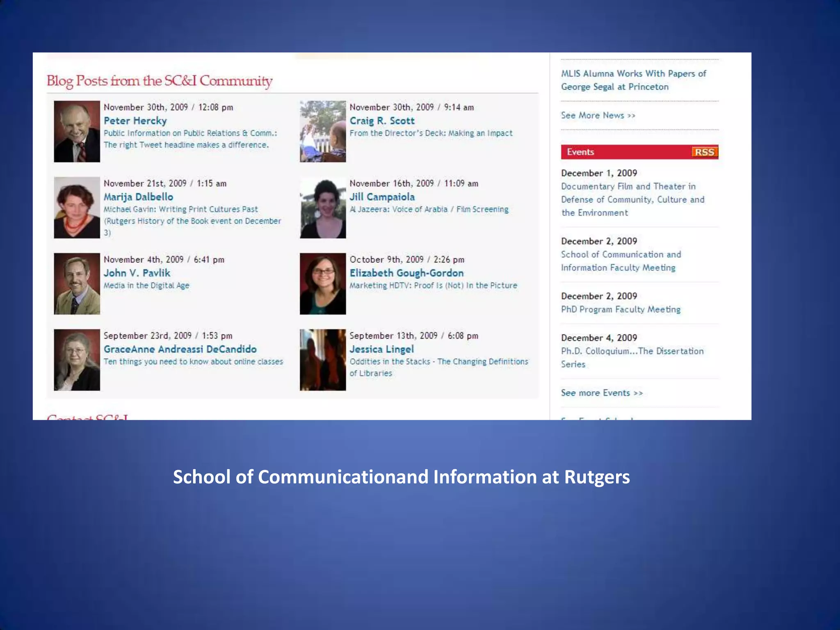
Task: Open Ph.D. Colloquium Dissertation Series event
Action: pyautogui.click(x=632, y=358)
